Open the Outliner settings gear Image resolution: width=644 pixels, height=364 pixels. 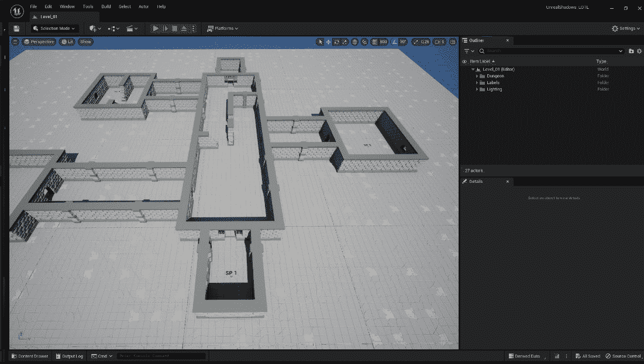pyautogui.click(x=639, y=51)
